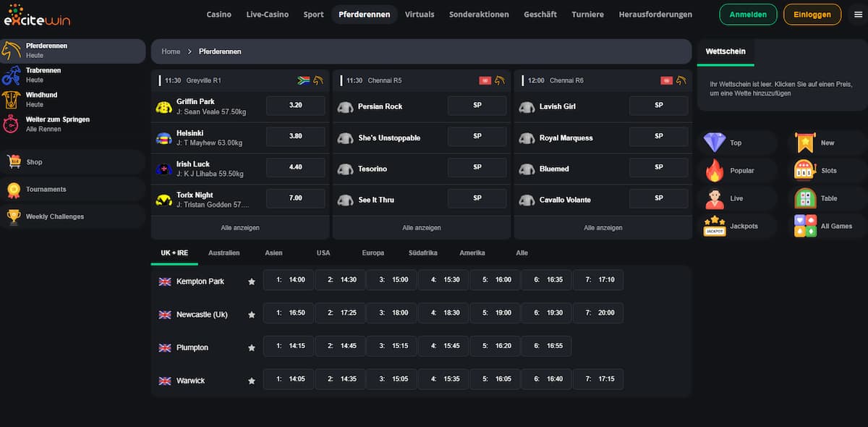Select the Top diamond icon

[x=715, y=143]
